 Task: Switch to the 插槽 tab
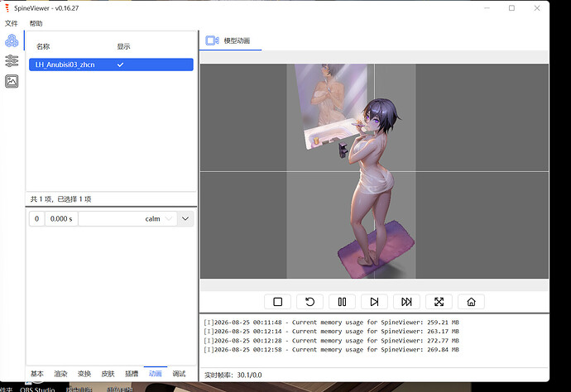[x=132, y=374]
